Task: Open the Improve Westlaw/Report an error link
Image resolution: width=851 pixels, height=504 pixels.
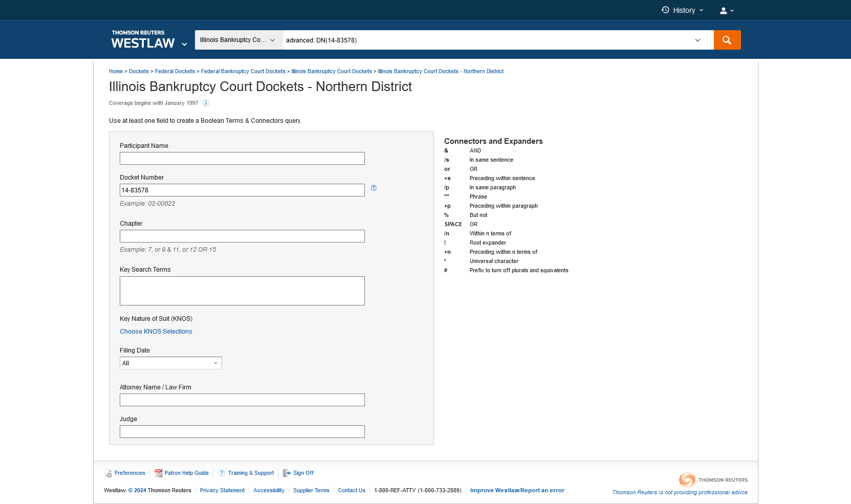Action: [x=517, y=490]
